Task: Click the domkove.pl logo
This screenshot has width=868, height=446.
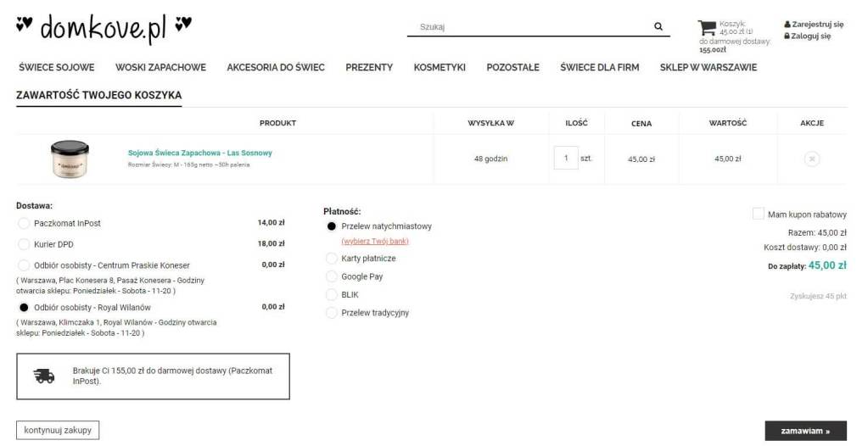Action: coord(104,28)
